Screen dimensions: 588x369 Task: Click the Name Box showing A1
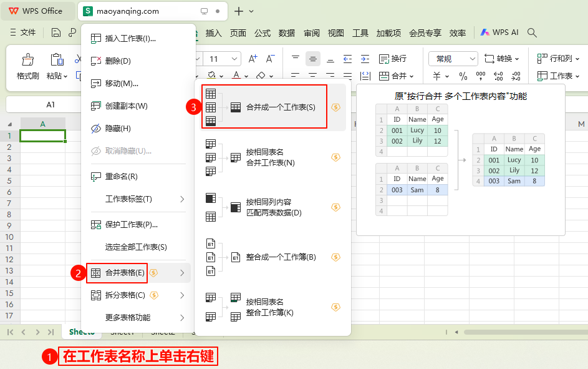coord(51,104)
